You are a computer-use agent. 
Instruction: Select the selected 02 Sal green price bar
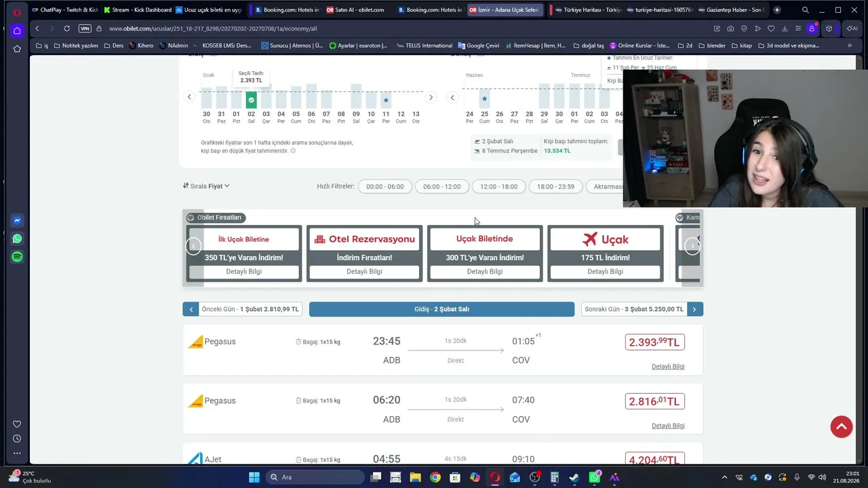[x=251, y=100]
